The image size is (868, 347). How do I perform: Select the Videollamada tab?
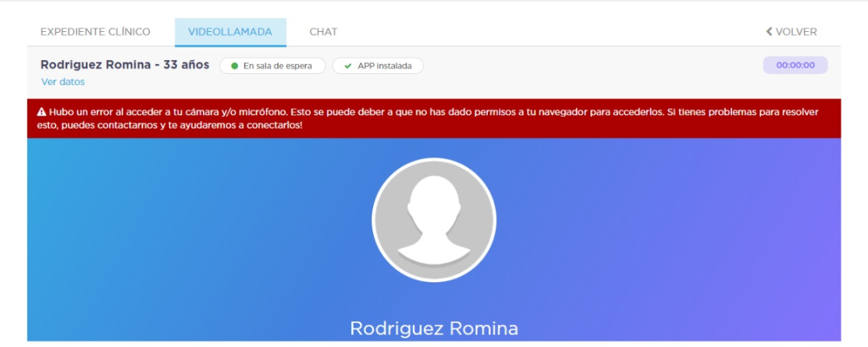pyautogui.click(x=230, y=32)
